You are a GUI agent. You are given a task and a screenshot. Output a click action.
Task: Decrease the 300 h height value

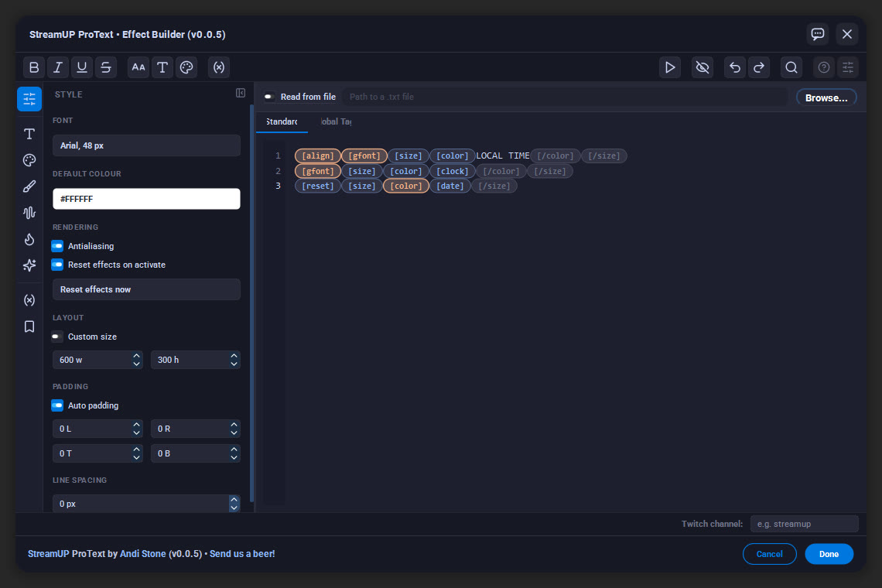pyautogui.click(x=234, y=364)
